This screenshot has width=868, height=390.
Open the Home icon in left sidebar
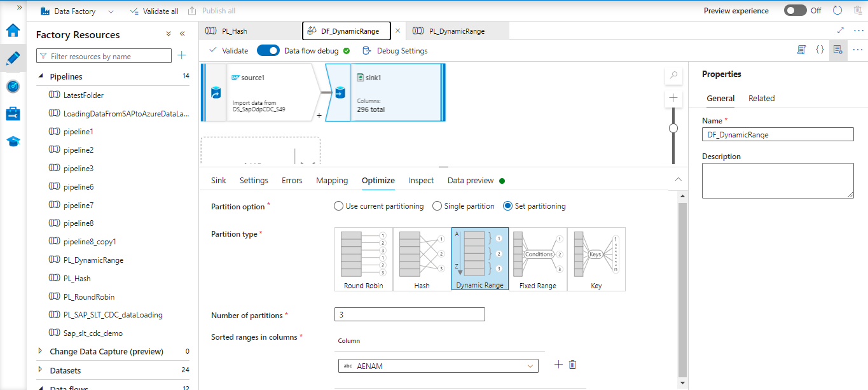(x=13, y=31)
